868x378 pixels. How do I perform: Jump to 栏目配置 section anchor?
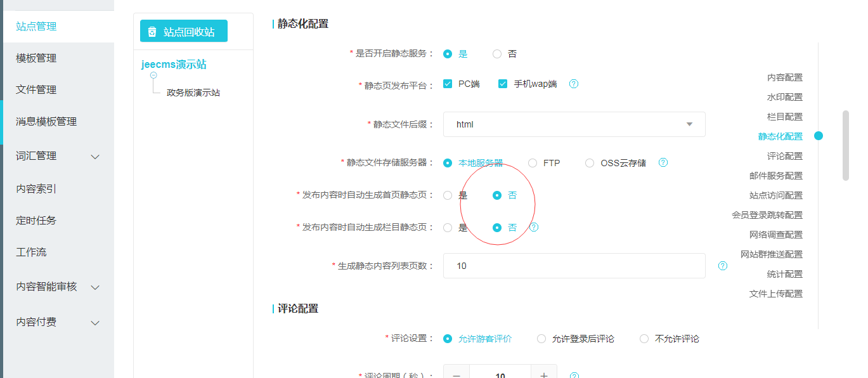click(x=785, y=117)
